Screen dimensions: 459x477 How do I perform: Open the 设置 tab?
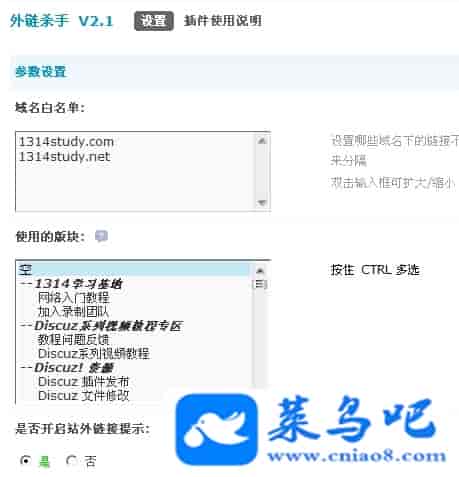154,21
